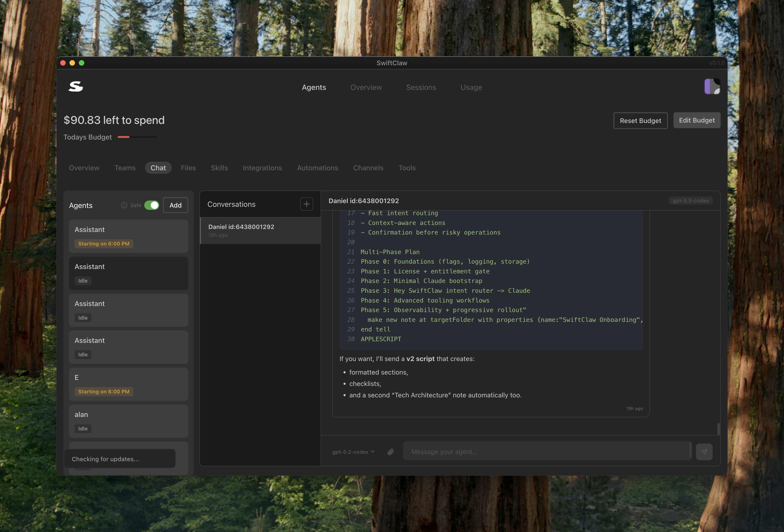The height and width of the screenshot is (532, 784).
Task: Click the paperclip attach file icon
Action: pyautogui.click(x=390, y=452)
